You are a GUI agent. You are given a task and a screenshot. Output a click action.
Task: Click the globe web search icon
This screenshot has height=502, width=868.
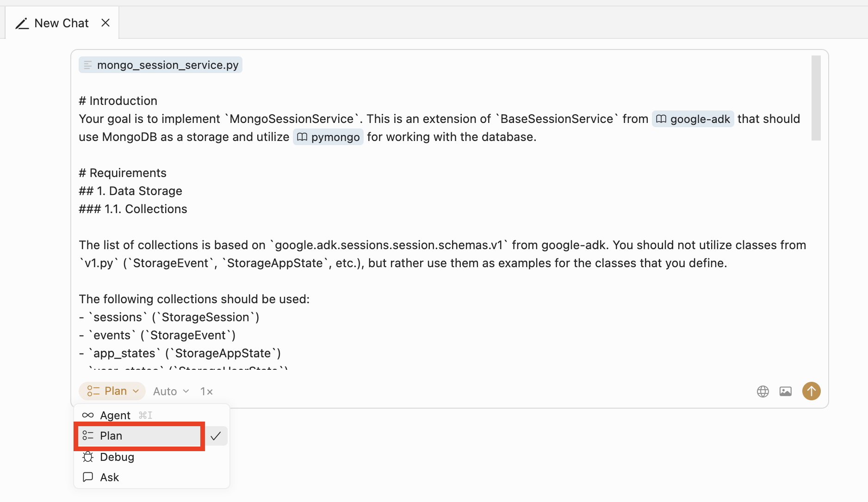pos(763,391)
